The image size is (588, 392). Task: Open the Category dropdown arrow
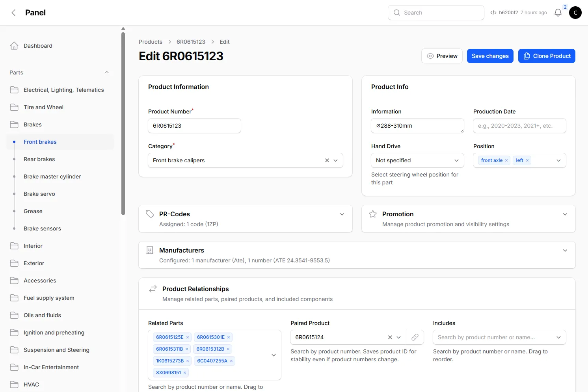(336, 160)
